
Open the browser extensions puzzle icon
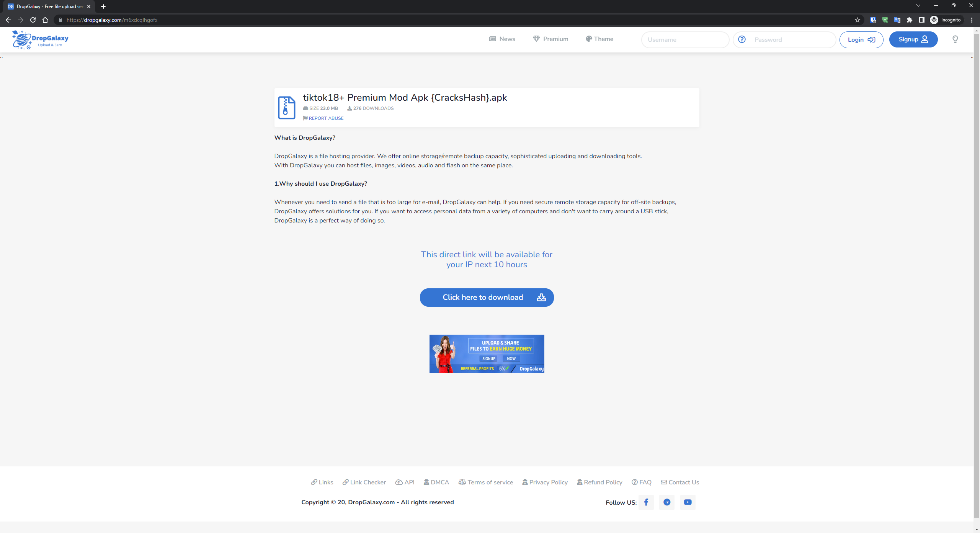point(909,20)
